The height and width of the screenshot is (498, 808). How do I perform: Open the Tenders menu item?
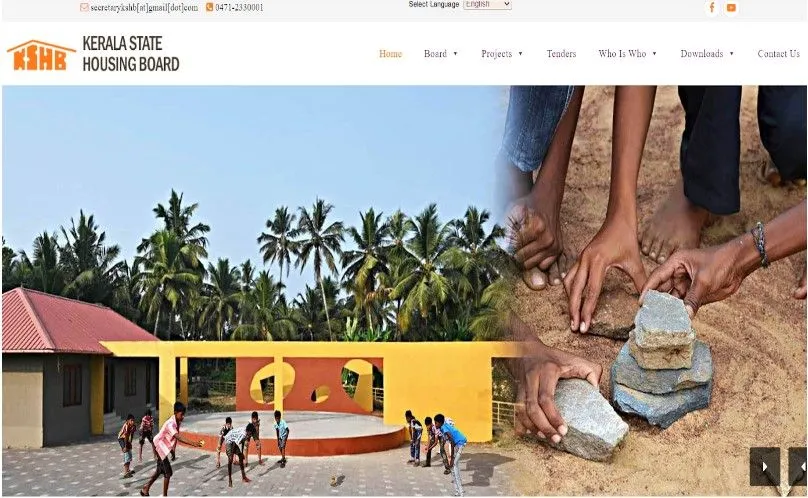[561, 54]
